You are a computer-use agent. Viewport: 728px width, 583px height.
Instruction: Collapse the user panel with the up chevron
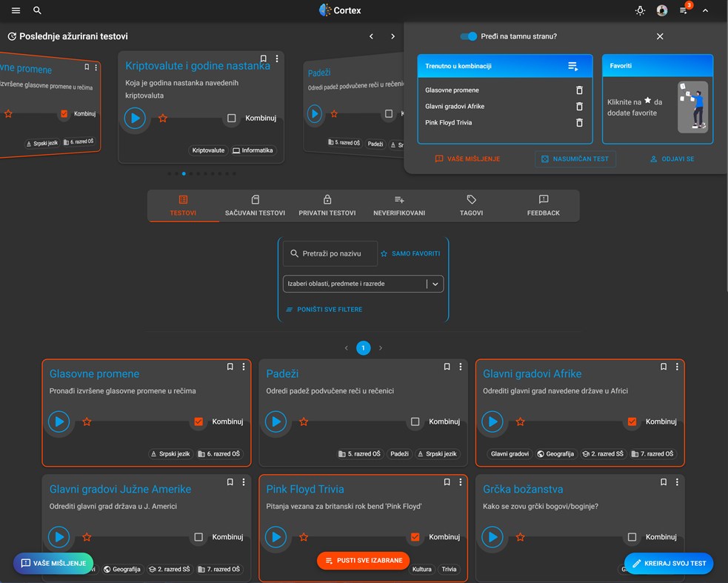(704, 10)
